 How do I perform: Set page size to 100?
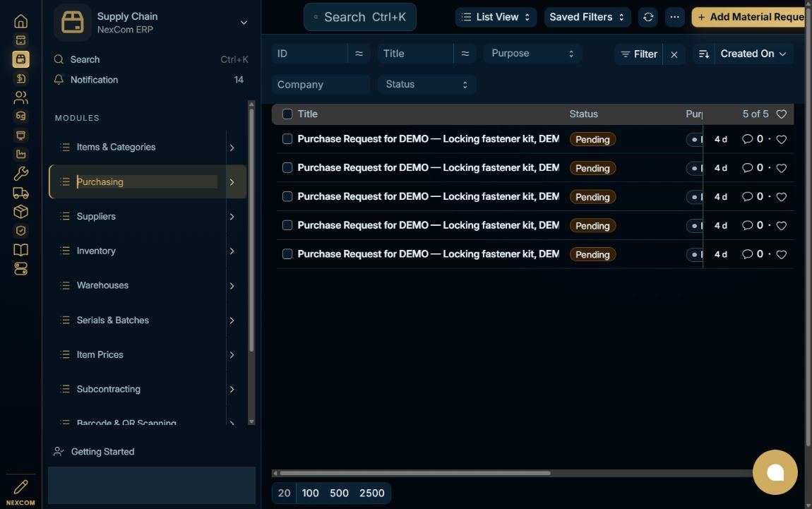click(310, 493)
